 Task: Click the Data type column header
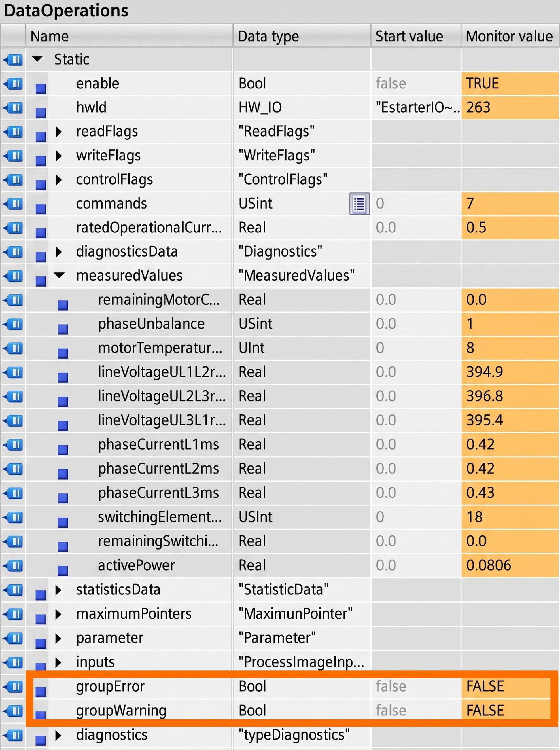[302, 36]
